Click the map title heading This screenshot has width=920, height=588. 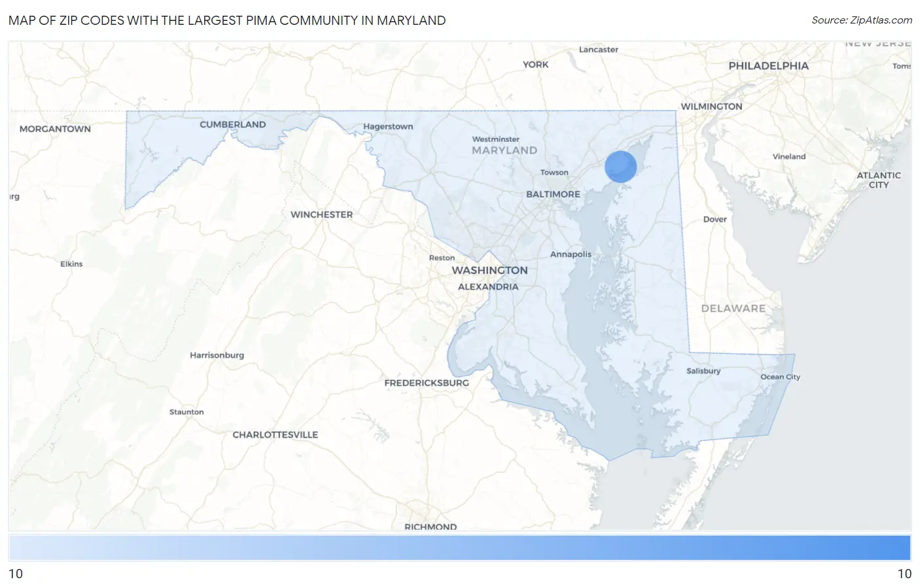point(227,20)
